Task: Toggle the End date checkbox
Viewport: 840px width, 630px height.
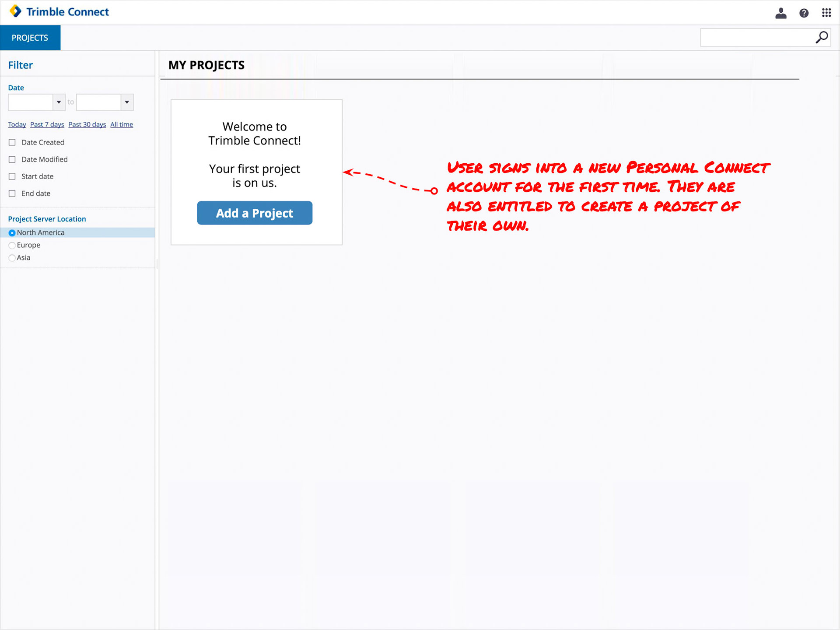Action: pos(12,194)
